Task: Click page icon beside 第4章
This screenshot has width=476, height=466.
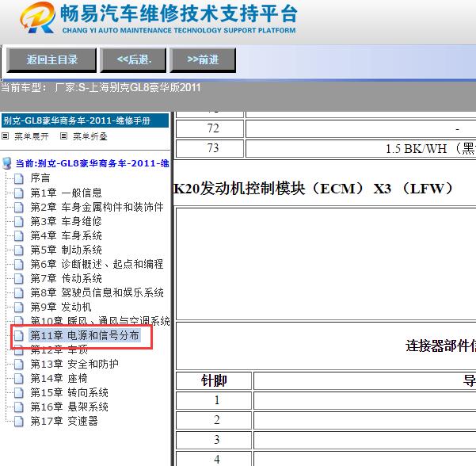Action: coord(19,235)
